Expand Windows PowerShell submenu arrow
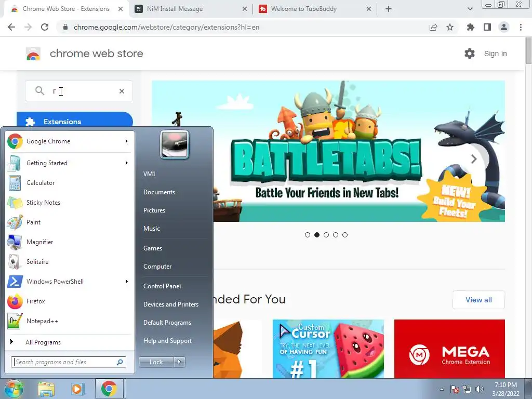Screen dimensions: 532x399 tap(127, 281)
